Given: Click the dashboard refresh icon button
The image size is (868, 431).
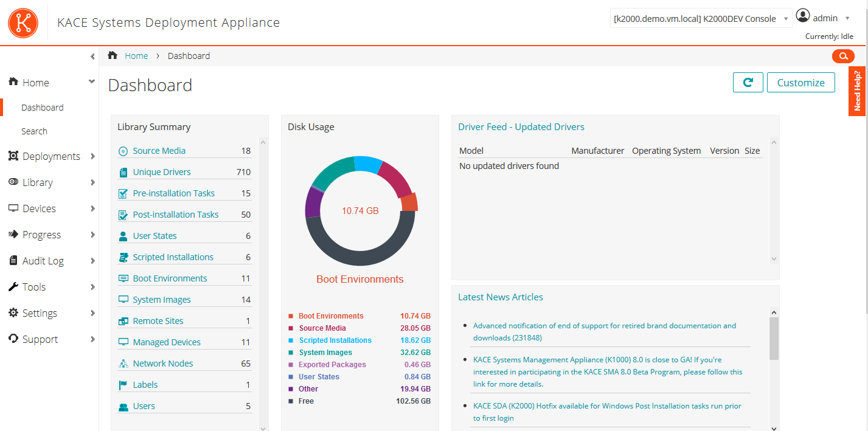Looking at the screenshot, I should (748, 83).
